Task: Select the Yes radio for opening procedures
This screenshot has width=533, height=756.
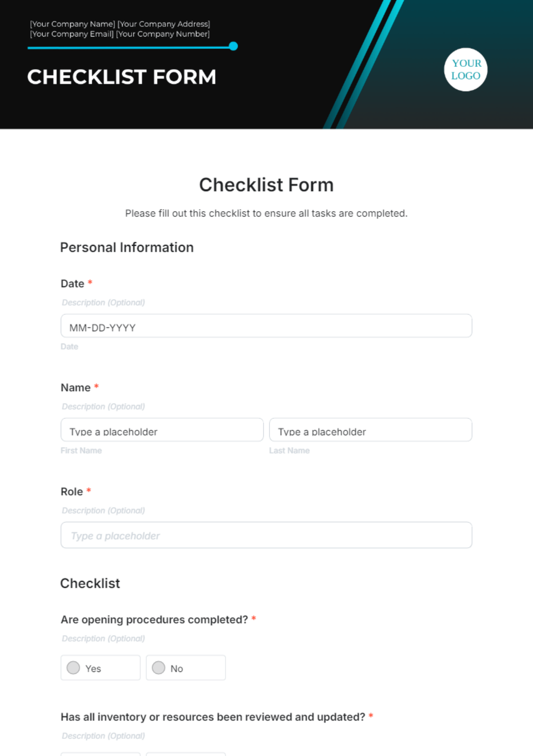Action: click(x=73, y=668)
